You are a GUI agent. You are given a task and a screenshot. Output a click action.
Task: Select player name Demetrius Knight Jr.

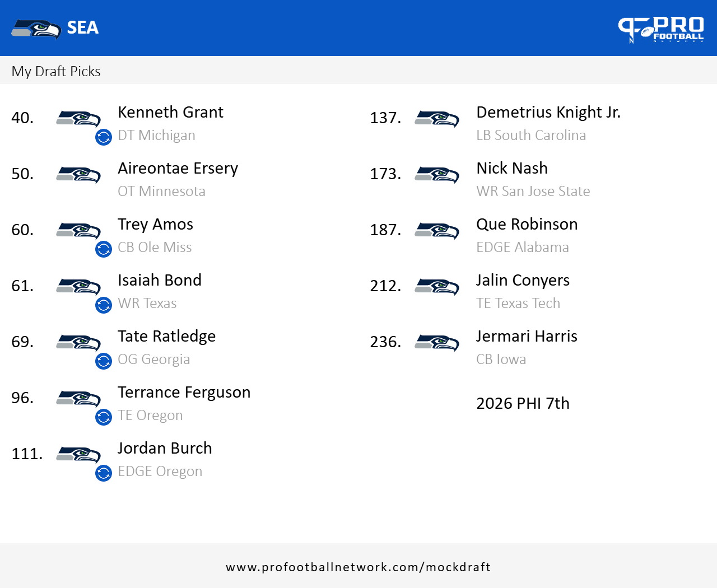pos(548,112)
